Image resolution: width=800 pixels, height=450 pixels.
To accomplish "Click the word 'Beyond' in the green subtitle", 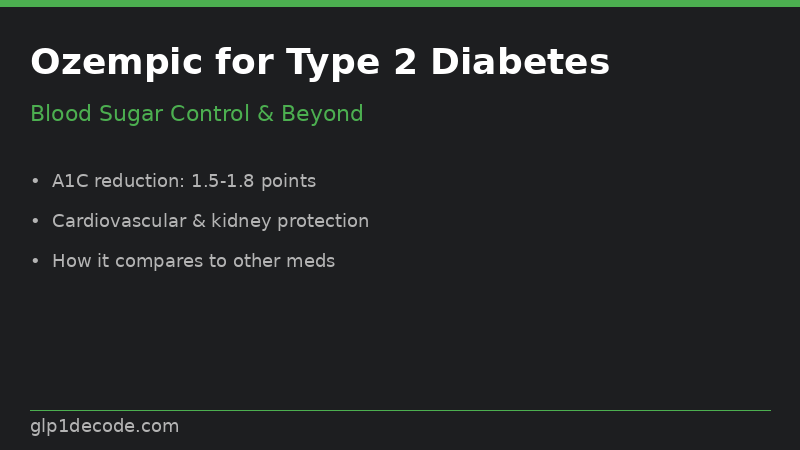I will [322, 114].
